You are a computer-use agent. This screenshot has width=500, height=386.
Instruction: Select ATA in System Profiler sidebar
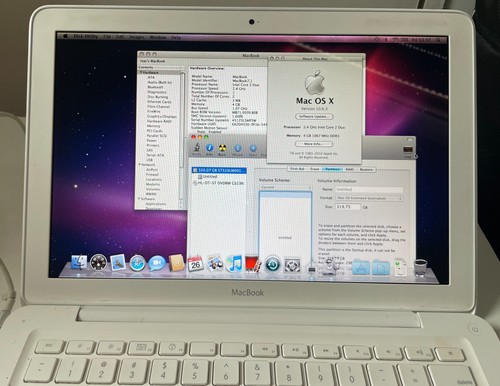pyautogui.click(x=151, y=77)
